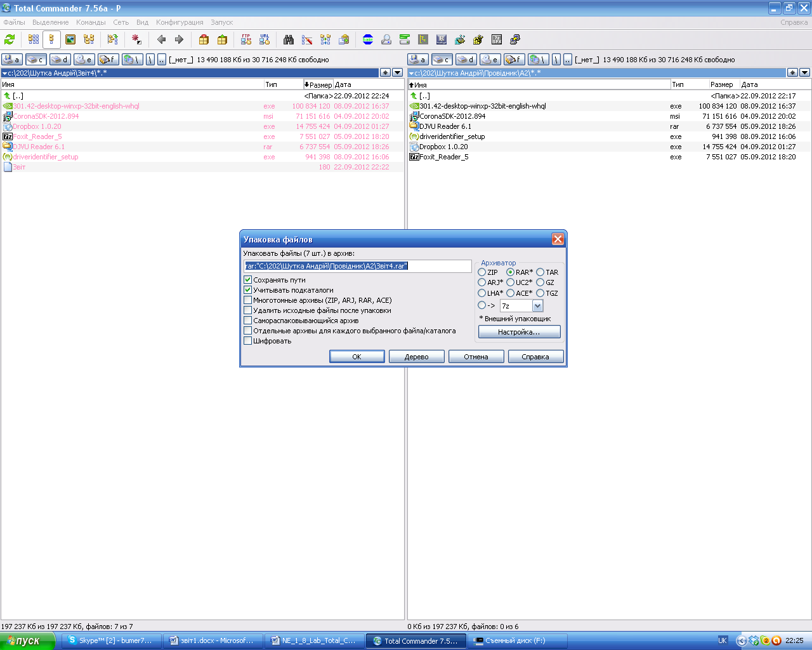
Task: Select drive d in right panel
Action: coord(466,59)
